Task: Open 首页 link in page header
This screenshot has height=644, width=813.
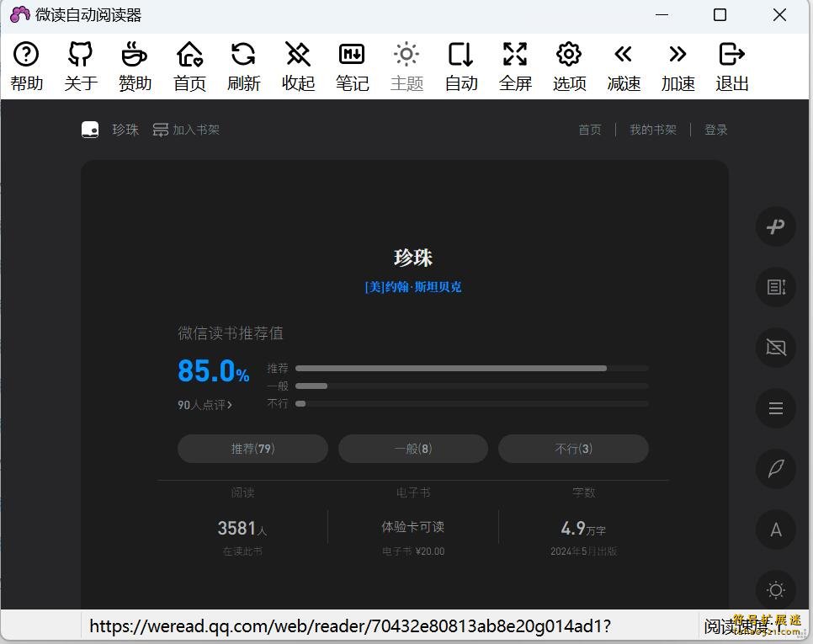Action: tap(590, 130)
